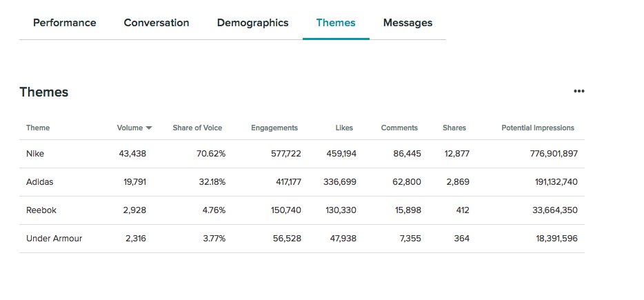This screenshot has height=300, width=644.
Task: Toggle the Volume sort arrow
Action: 149,128
